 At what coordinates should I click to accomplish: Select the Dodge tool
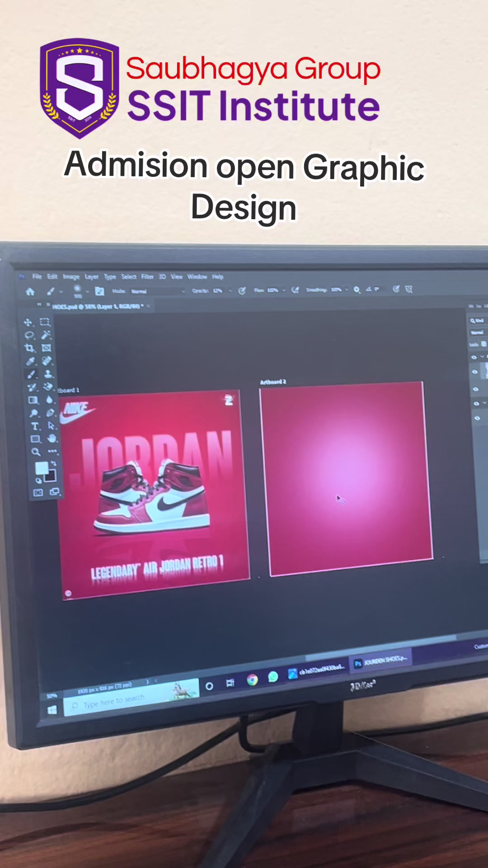tap(34, 413)
